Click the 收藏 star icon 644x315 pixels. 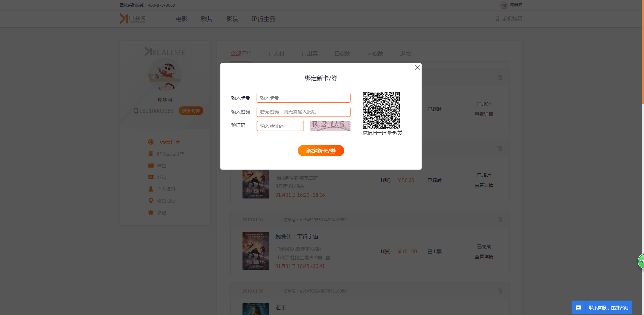coord(151,213)
